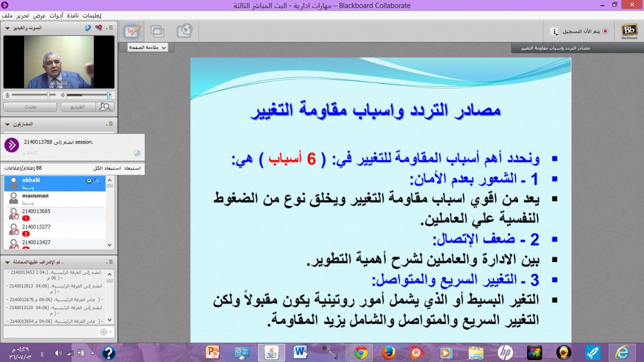Open PowerPoint from the taskbar

click(x=213, y=353)
